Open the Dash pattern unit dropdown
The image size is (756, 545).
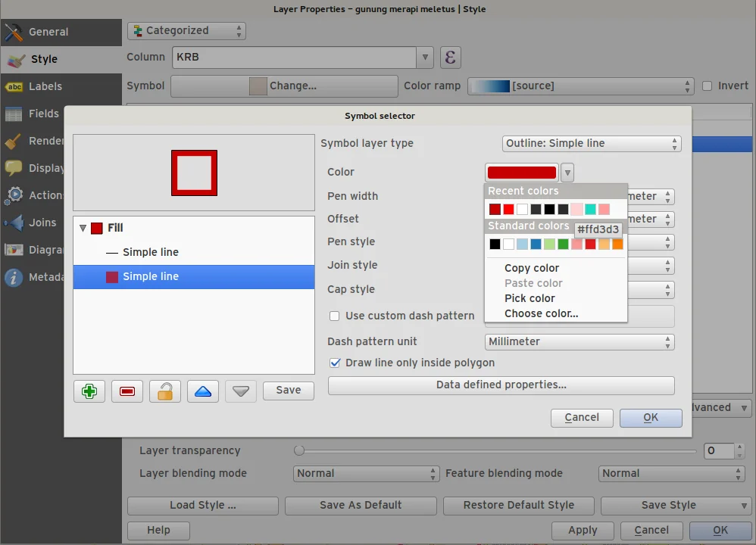click(579, 341)
